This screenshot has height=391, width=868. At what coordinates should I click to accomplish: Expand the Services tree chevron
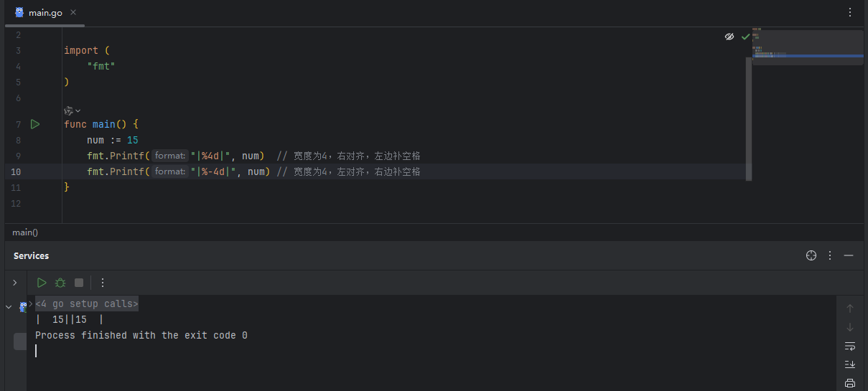click(14, 283)
